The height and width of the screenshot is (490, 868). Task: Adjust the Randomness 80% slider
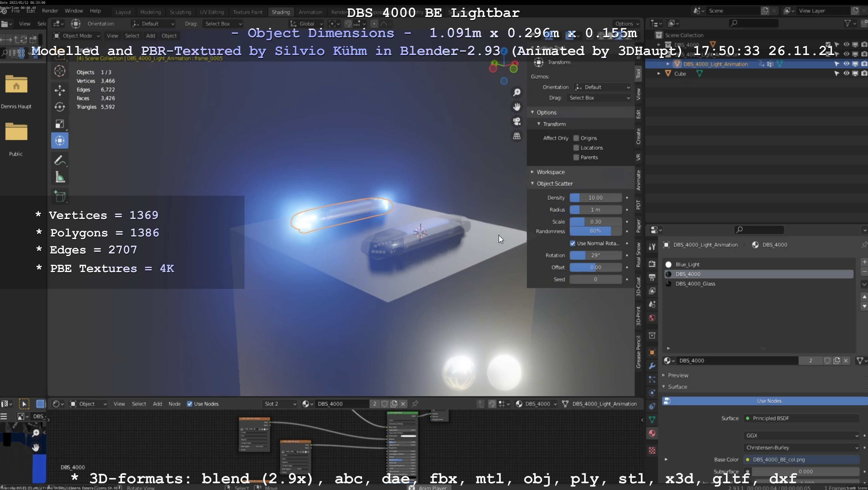coord(595,231)
